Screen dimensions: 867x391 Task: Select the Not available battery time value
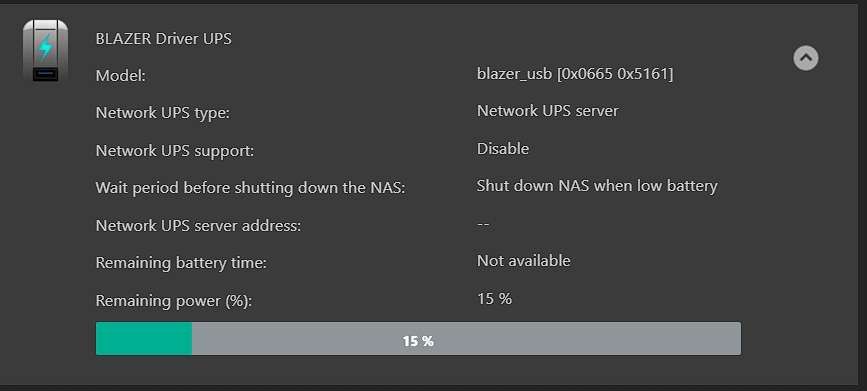(x=524, y=260)
